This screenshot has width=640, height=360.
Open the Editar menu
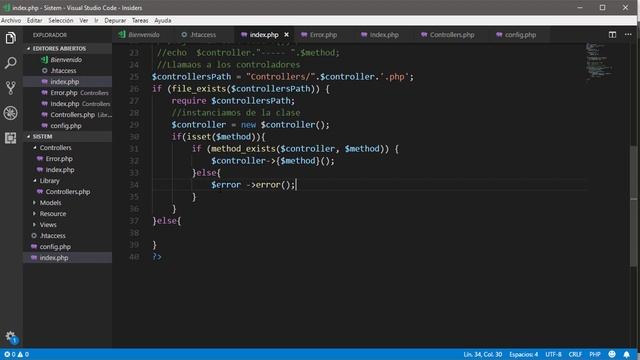click(35, 20)
